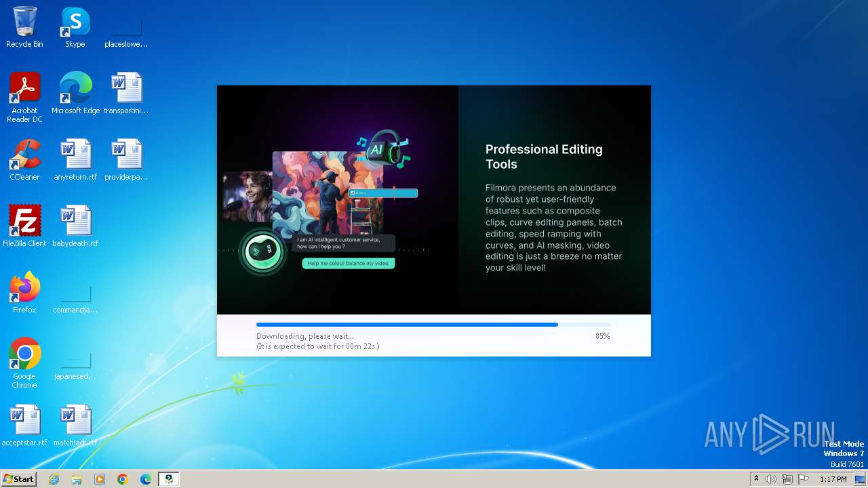Select babydeath.rtf document icon
Screen dimensions: 868x488
pyautogui.click(x=75, y=226)
